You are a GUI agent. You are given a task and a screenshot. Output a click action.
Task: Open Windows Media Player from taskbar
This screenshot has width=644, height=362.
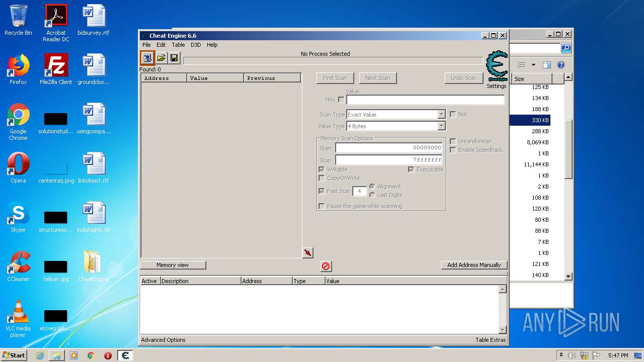pyautogui.click(x=74, y=355)
